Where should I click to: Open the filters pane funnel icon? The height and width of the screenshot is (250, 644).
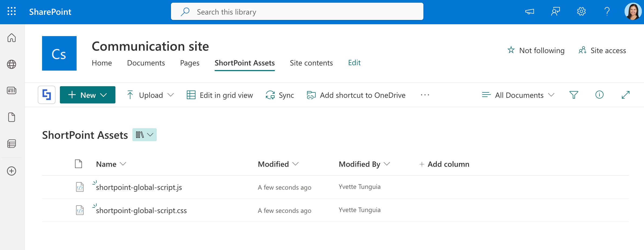(574, 95)
